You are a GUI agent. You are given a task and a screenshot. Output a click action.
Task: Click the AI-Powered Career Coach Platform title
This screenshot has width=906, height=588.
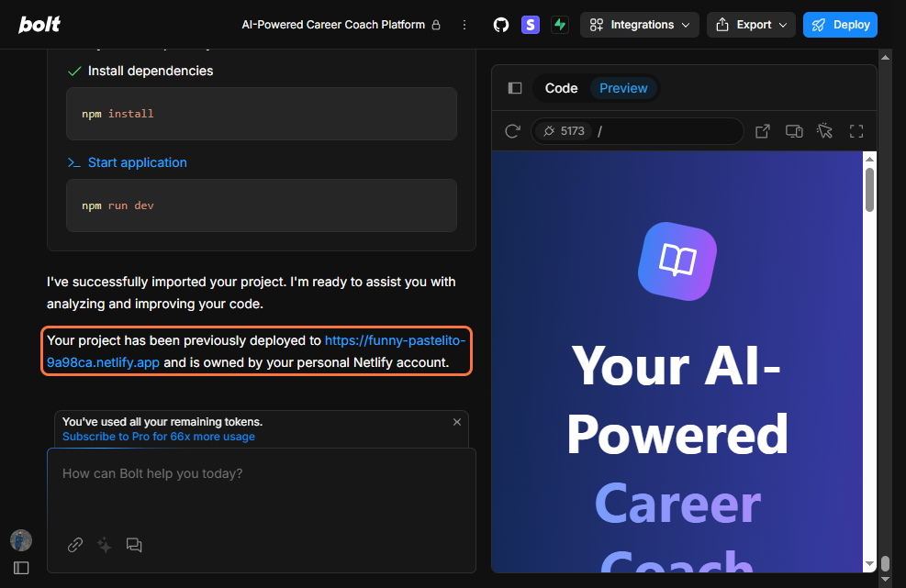click(x=333, y=25)
